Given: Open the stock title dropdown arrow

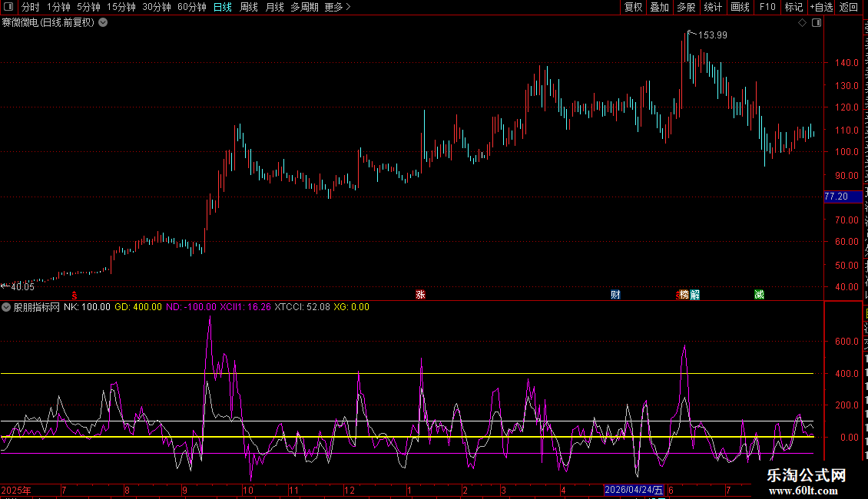Looking at the screenshot, I should 103,23.
